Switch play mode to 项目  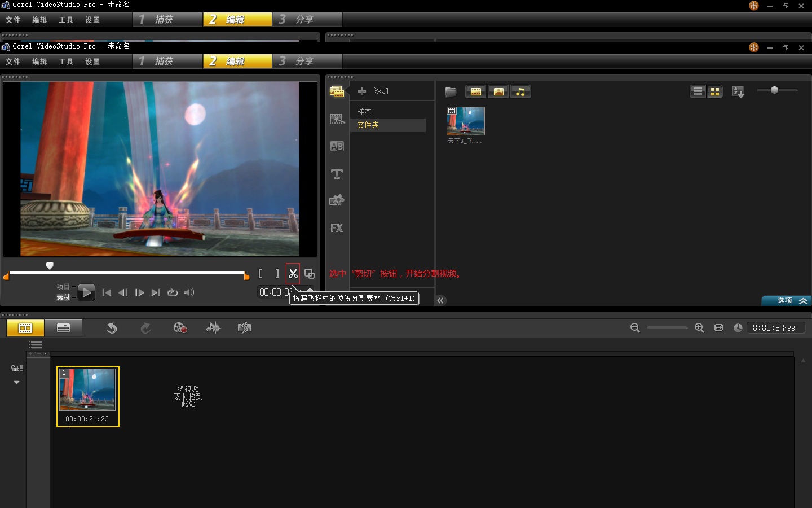(63, 287)
